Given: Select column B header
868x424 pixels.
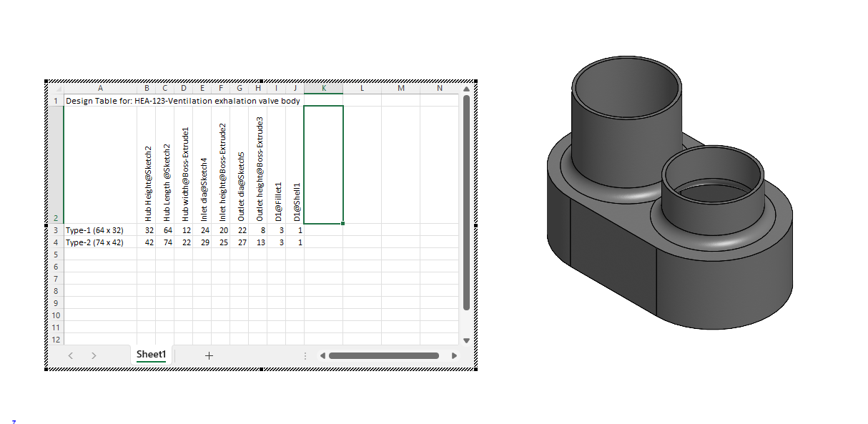Looking at the screenshot, I should click(146, 89).
